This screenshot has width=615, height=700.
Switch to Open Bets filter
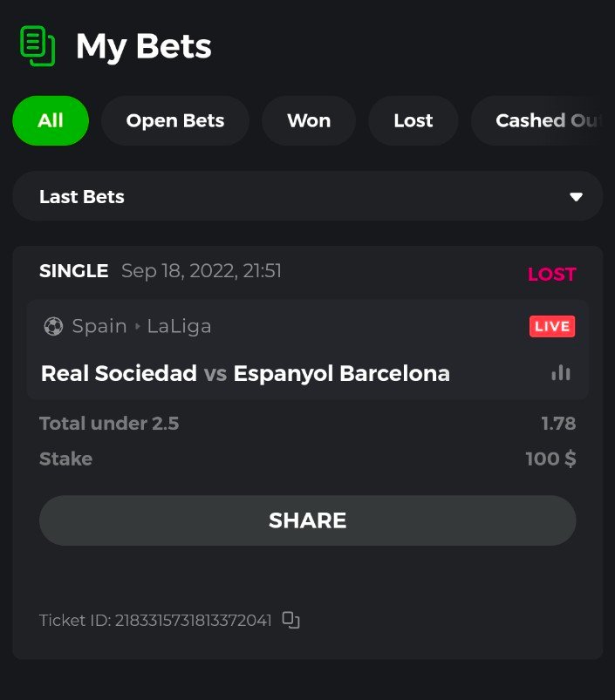pyautogui.click(x=175, y=120)
